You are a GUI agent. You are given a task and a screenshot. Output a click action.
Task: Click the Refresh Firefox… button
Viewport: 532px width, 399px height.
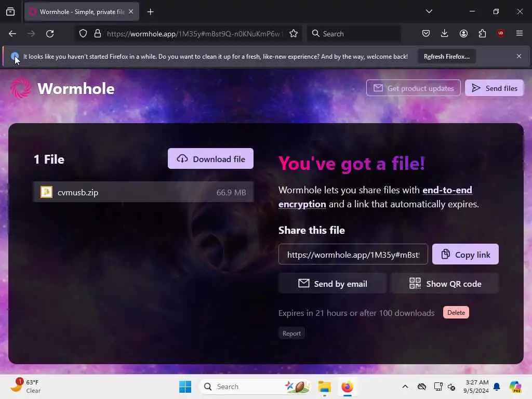(446, 56)
